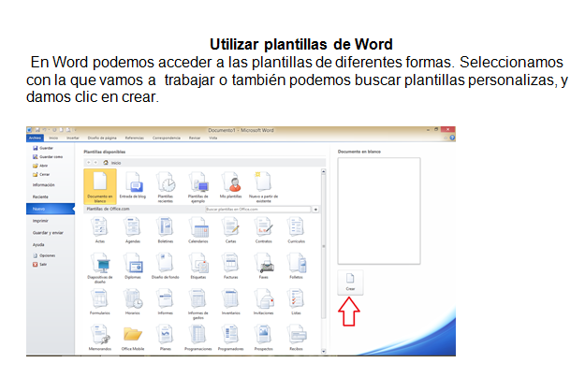Image resolution: width=585 pixels, height=392 pixels.
Task: Open the Prospectos template category
Action: point(263,337)
